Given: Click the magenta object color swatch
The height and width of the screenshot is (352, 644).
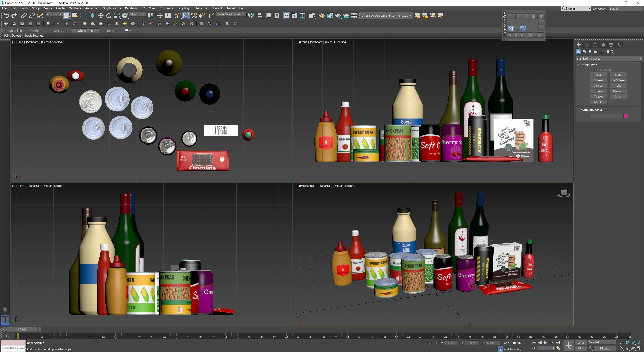Looking at the screenshot, I should (626, 116).
